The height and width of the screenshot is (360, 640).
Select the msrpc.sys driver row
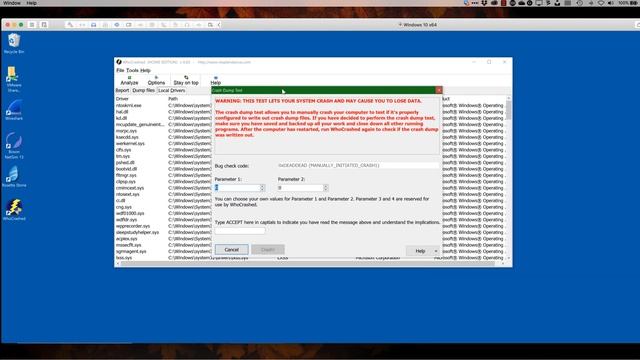pos(126,131)
